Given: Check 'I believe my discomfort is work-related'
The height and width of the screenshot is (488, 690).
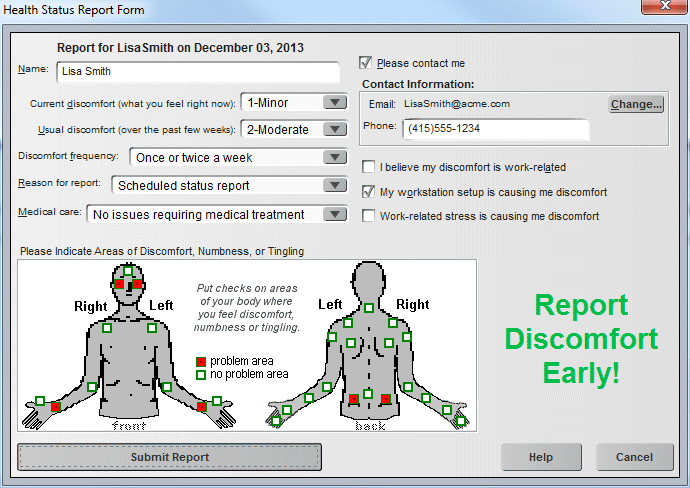Looking at the screenshot, I should tap(370, 167).
